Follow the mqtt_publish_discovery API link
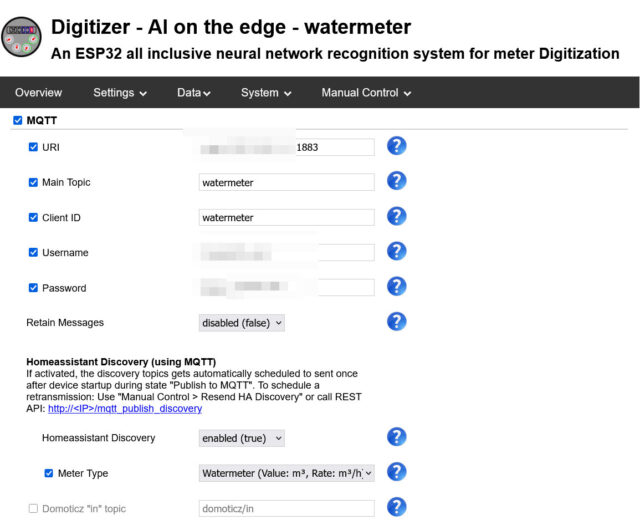 coord(125,408)
